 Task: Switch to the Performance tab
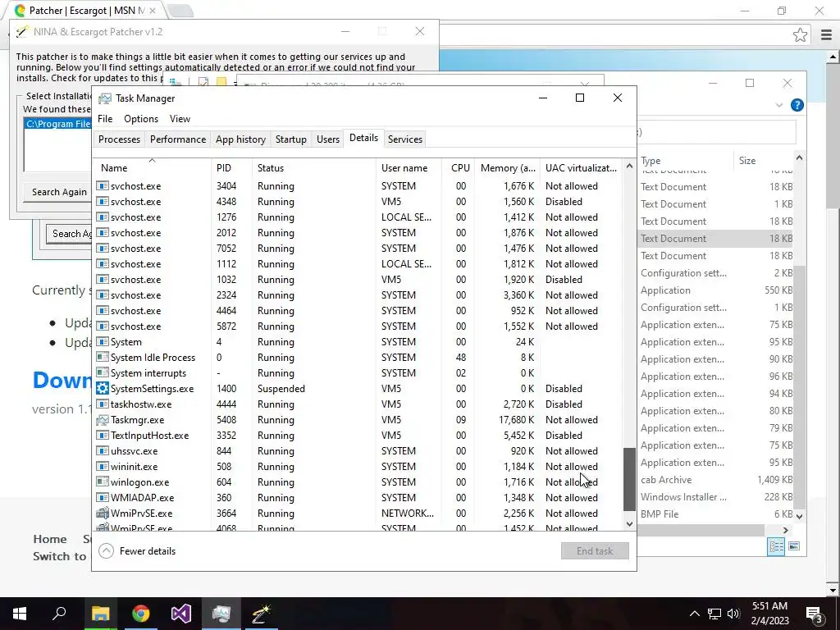178,139
